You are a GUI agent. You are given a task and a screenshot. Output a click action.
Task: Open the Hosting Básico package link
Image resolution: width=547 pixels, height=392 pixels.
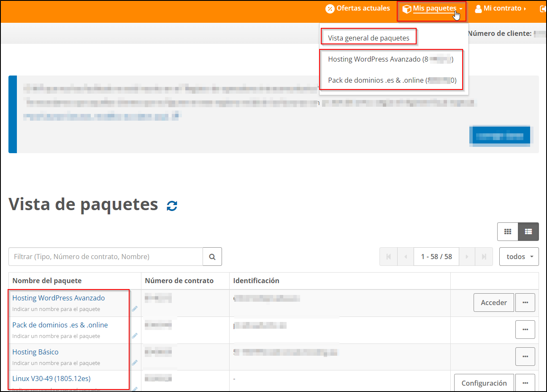tap(35, 351)
